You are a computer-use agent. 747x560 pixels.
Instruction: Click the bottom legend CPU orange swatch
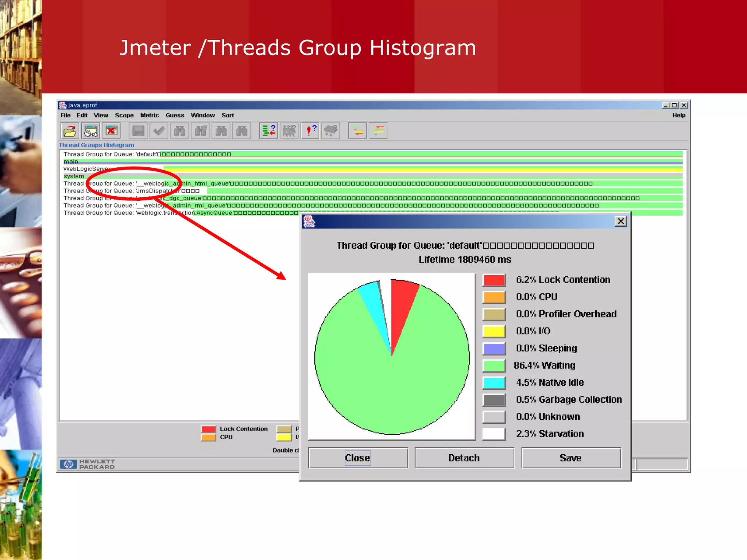tap(208, 437)
